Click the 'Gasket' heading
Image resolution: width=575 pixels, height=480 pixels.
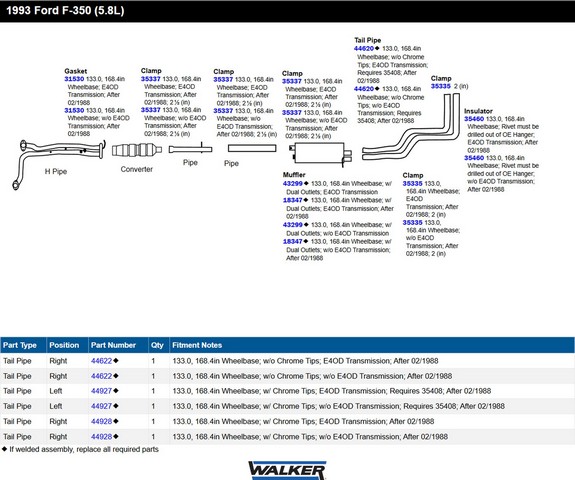(76, 71)
